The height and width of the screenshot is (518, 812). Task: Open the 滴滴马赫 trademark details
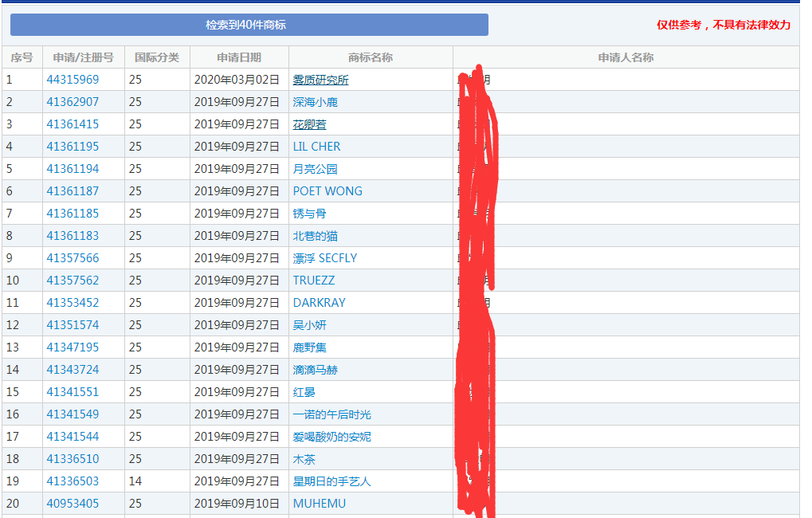click(x=315, y=370)
